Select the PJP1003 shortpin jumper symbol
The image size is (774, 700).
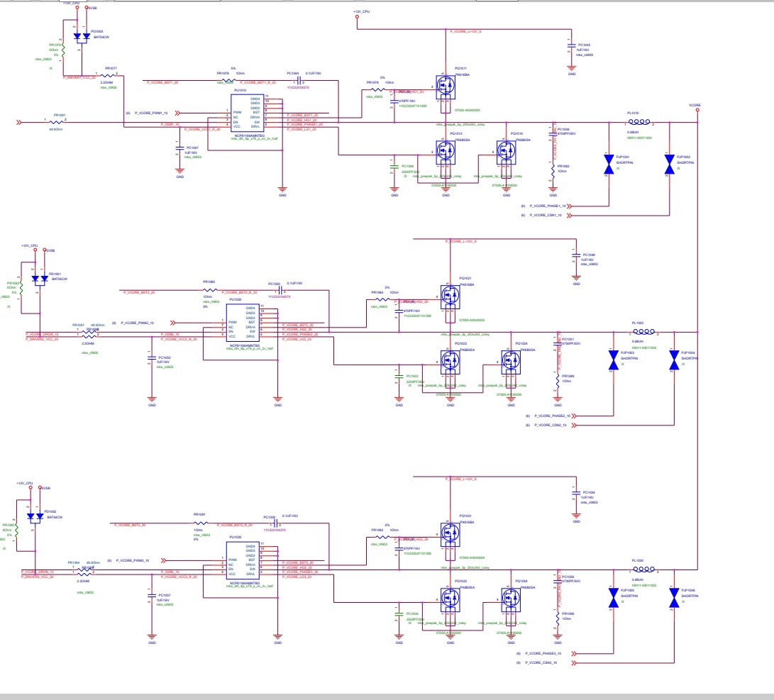614,360
